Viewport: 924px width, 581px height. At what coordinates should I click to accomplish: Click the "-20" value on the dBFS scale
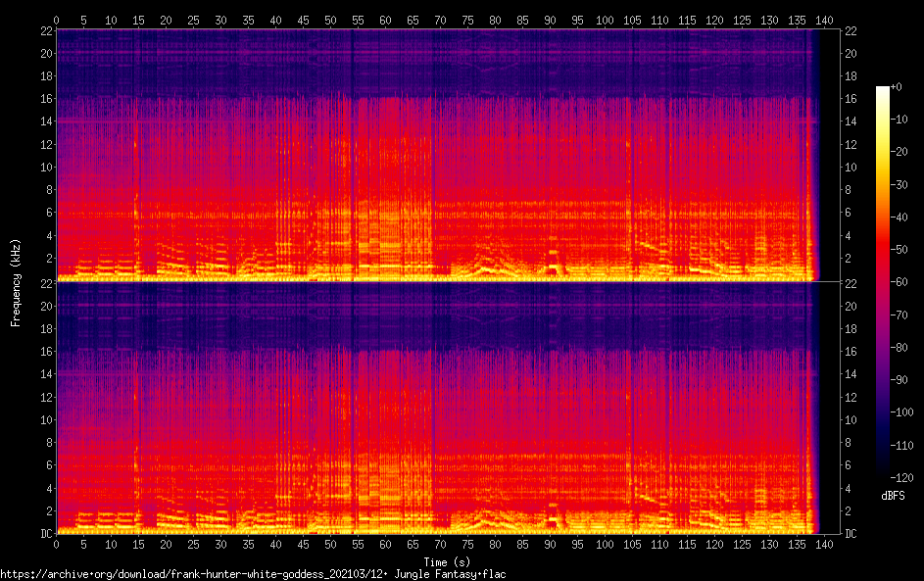pos(900,152)
